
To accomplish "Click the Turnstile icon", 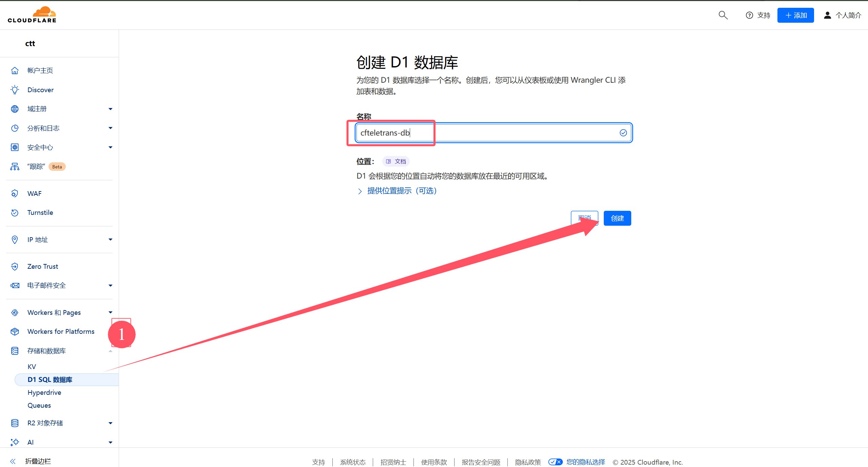I will tap(15, 212).
